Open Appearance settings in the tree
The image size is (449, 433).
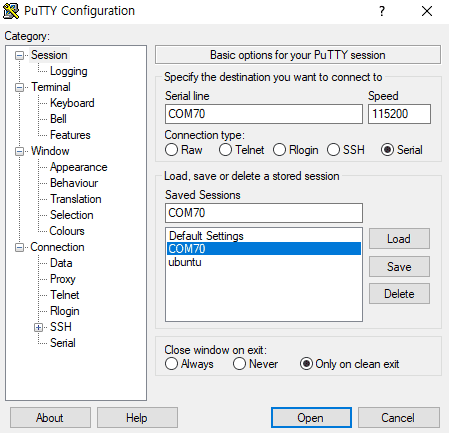click(79, 167)
